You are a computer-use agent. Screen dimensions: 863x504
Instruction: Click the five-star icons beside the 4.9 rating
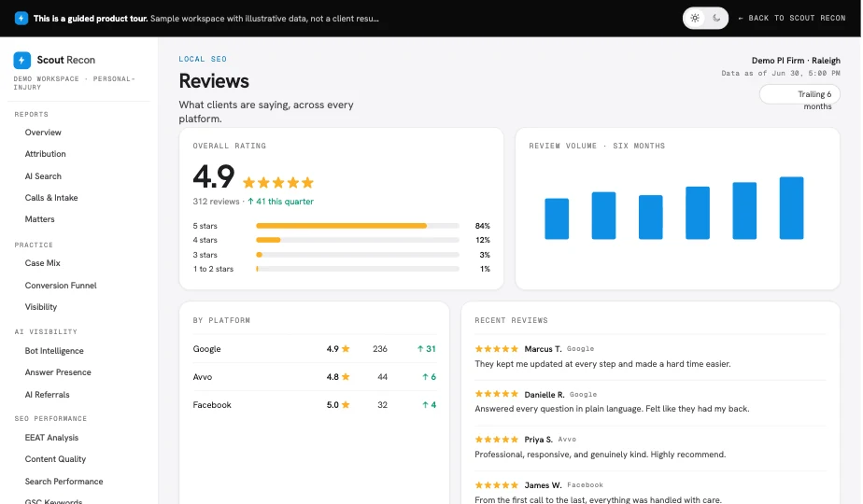[x=278, y=182]
